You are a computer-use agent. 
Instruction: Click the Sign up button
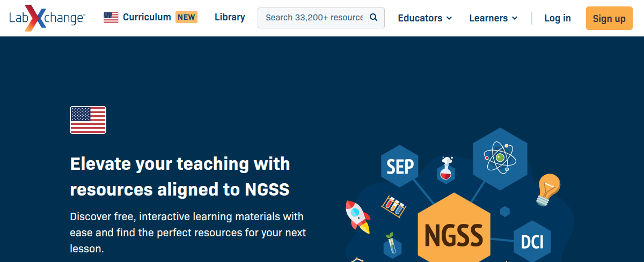coord(609,18)
